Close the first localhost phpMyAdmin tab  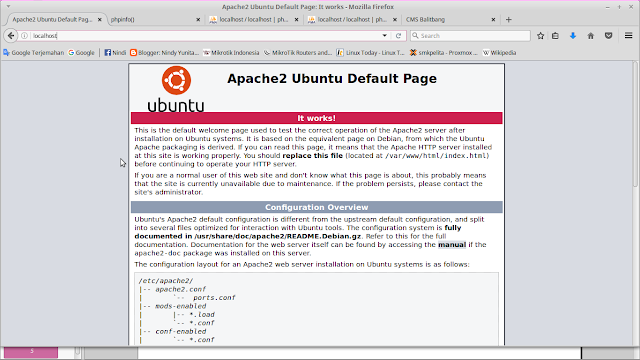point(296,20)
